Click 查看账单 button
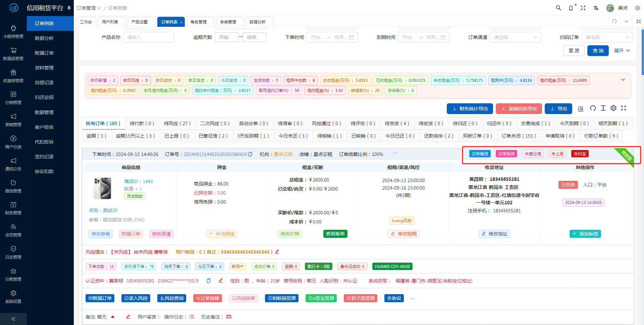This screenshot has height=325, width=644. (x=335, y=234)
